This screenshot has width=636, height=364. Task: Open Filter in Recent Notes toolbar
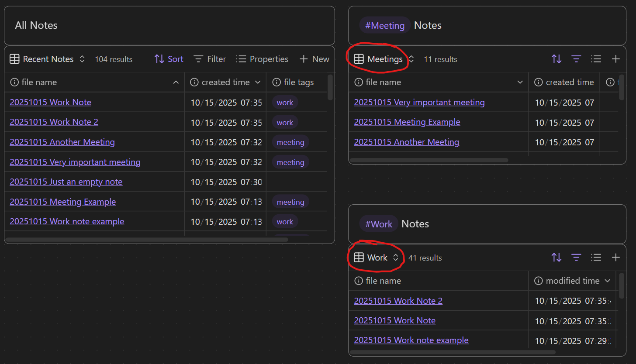(210, 59)
